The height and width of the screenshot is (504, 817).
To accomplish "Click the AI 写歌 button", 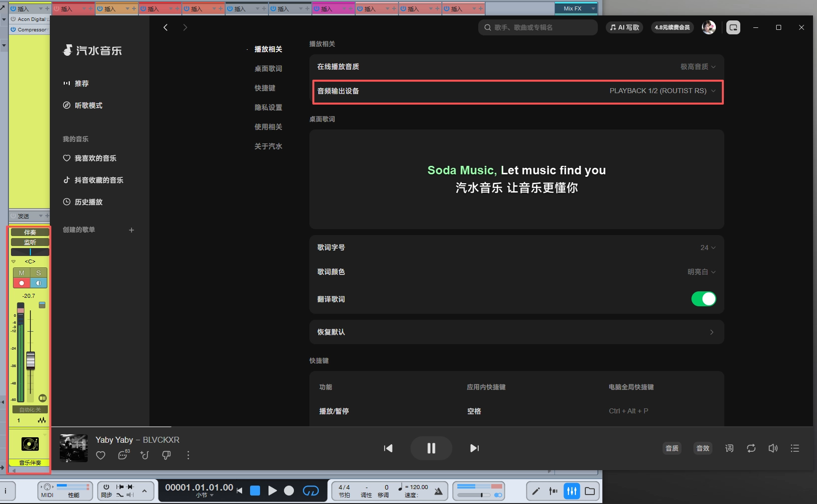I will (x=625, y=27).
